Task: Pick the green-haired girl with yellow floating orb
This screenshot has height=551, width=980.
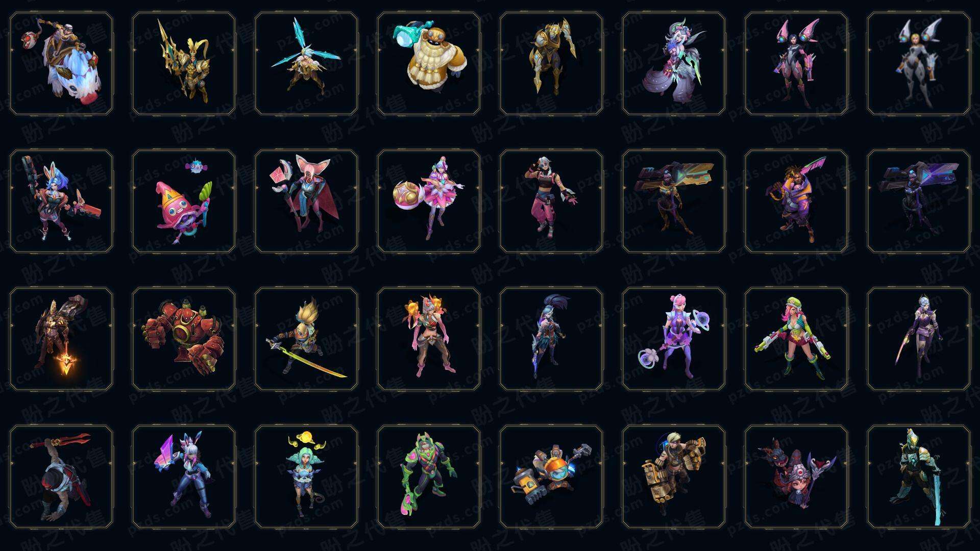Action: (306, 477)
